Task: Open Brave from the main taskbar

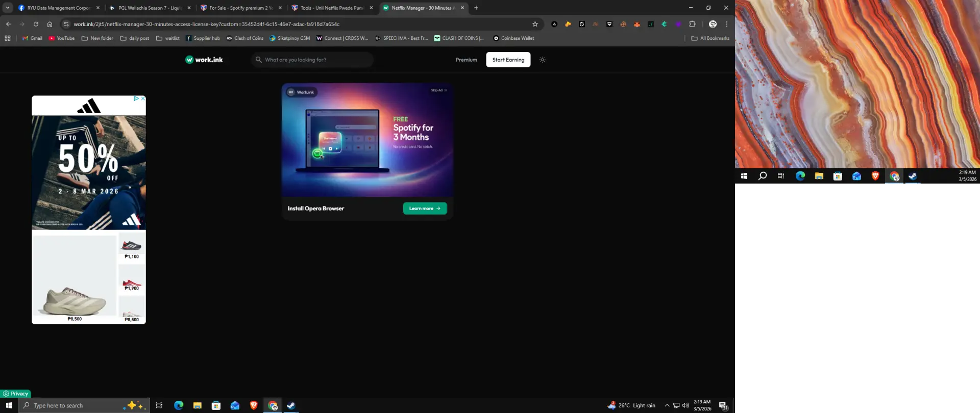Action: [x=254, y=405]
